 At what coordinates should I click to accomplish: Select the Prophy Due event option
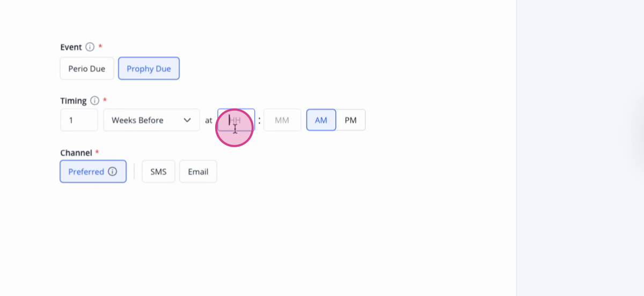(x=149, y=69)
